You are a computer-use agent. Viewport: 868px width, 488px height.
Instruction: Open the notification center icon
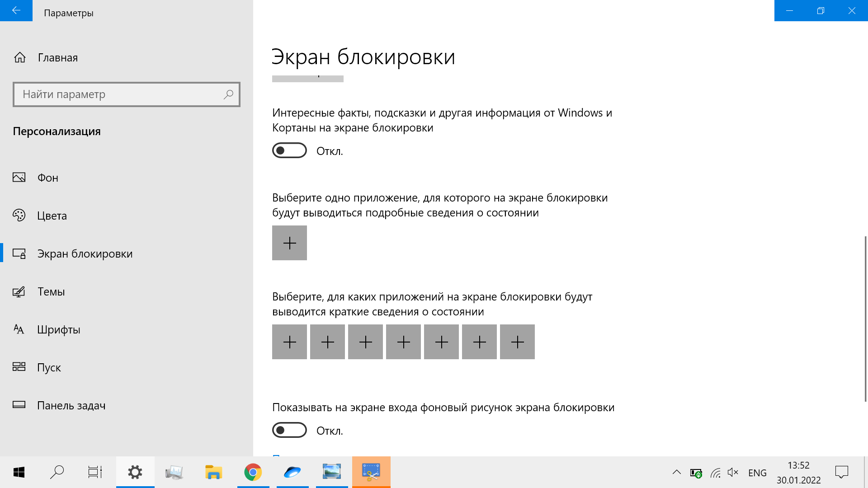coord(842,472)
